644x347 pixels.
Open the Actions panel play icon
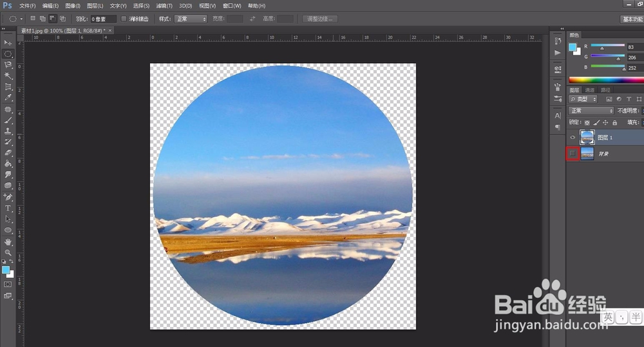click(x=558, y=53)
